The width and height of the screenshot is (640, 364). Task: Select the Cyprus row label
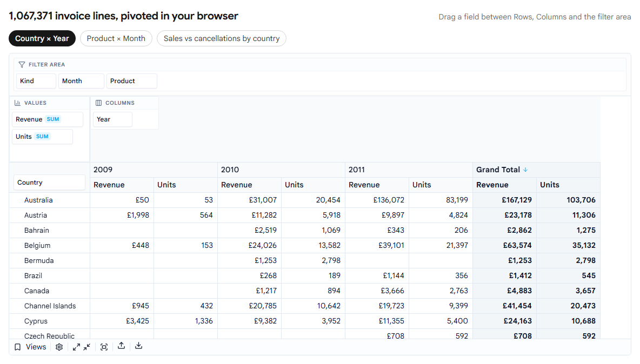(x=36, y=321)
